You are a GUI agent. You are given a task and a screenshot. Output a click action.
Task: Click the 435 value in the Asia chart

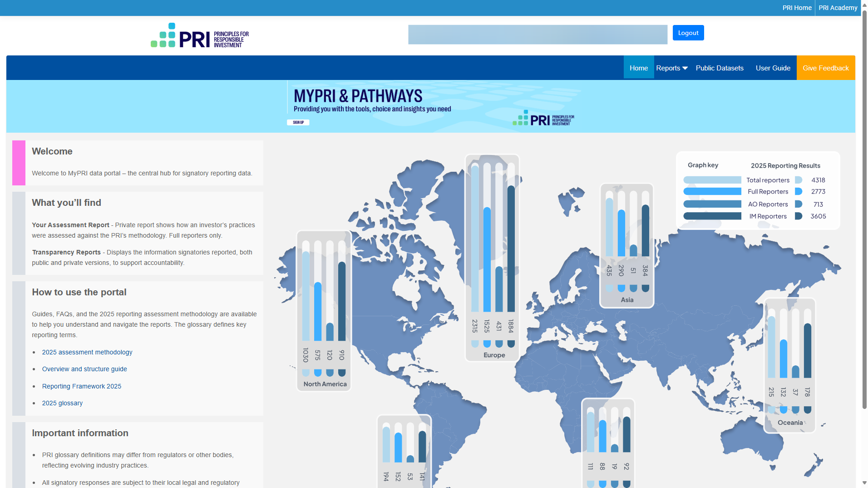[x=609, y=271]
